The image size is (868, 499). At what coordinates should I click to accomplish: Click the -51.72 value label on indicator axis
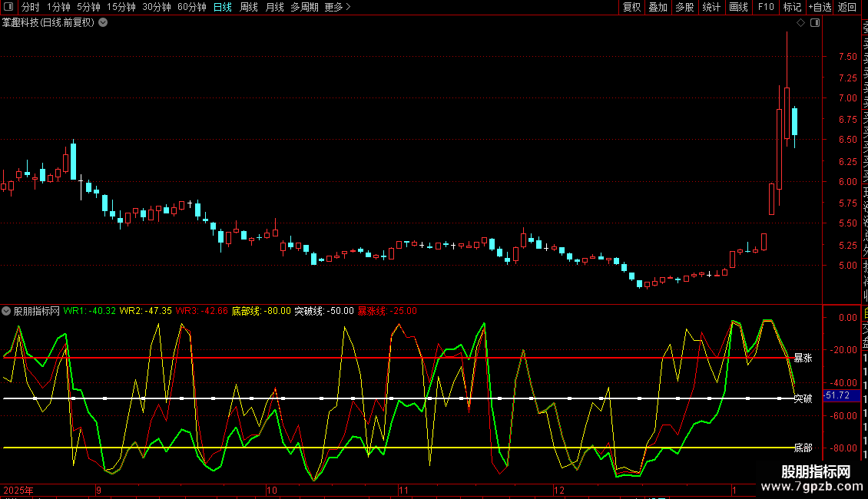click(x=836, y=395)
